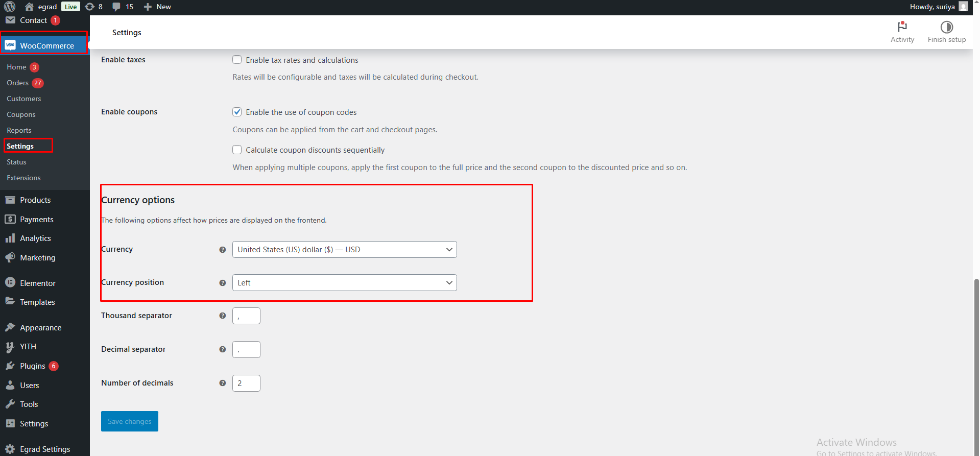Image resolution: width=980 pixels, height=456 pixels.
Task: Open the Extensions submenu item
Action: click(x=23, y=178)
